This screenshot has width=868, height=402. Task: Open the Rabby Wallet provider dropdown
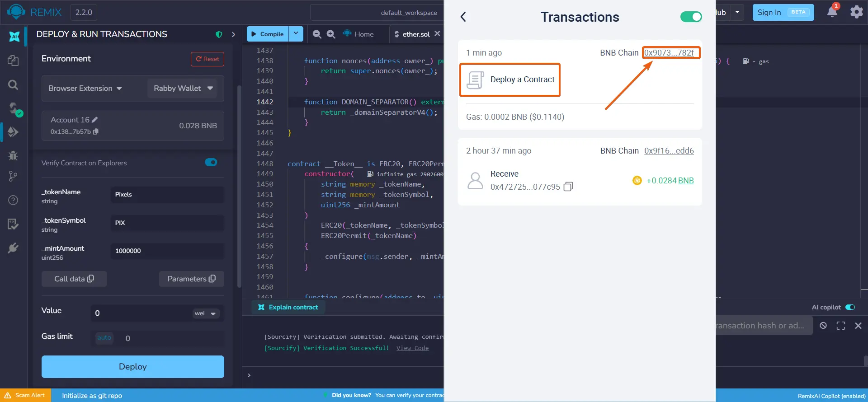pyautogui.click(x=183, y=88)
